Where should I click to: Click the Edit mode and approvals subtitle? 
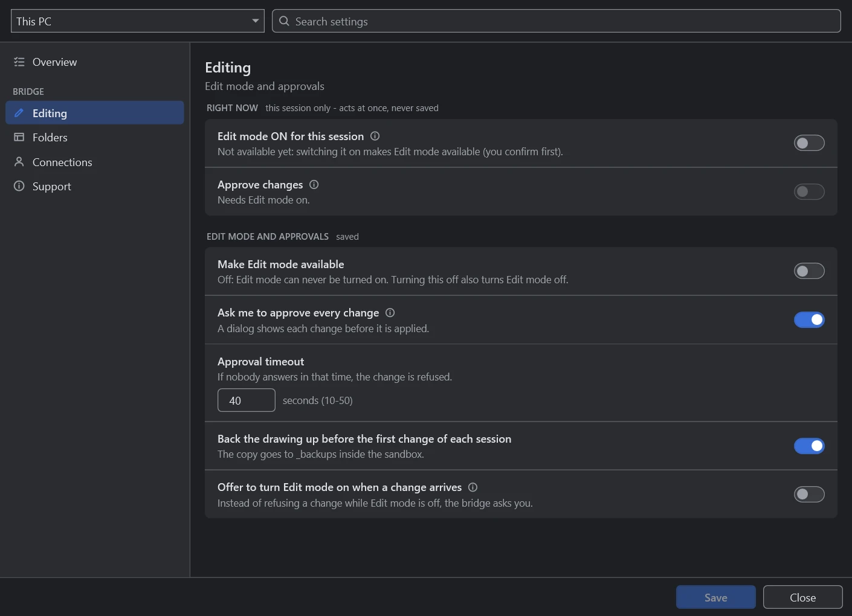[265, 86]
